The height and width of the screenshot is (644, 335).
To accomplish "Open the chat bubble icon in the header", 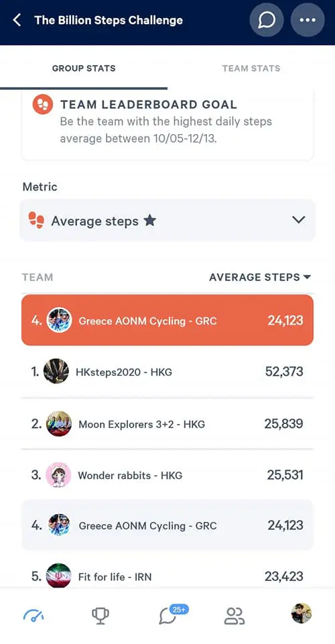I will pyautogui.click(x=267, y=20).
